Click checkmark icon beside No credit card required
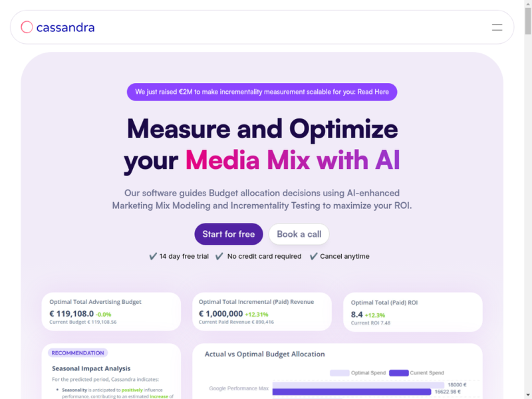 coord(219,256)
